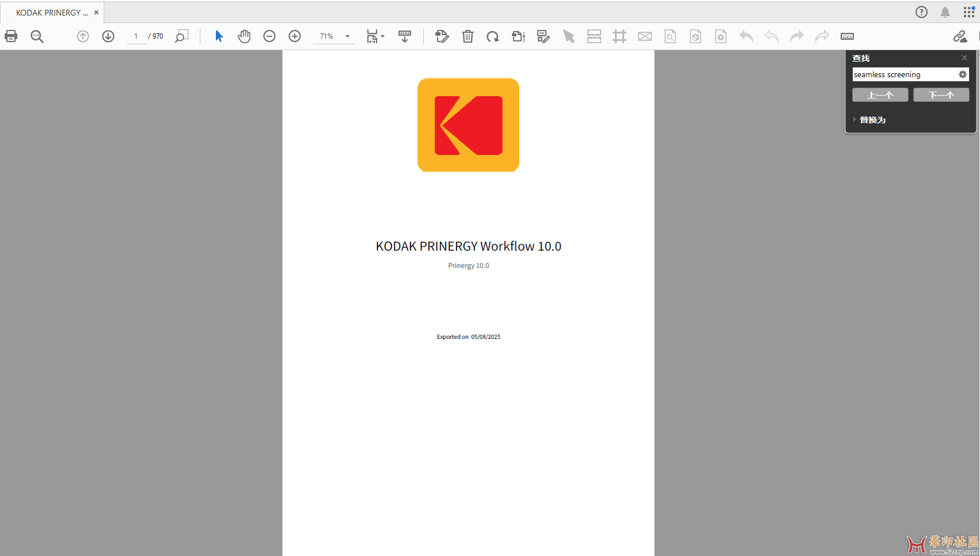
Task: Click the page with magnifier icon
Action: (x=670, y=36)
